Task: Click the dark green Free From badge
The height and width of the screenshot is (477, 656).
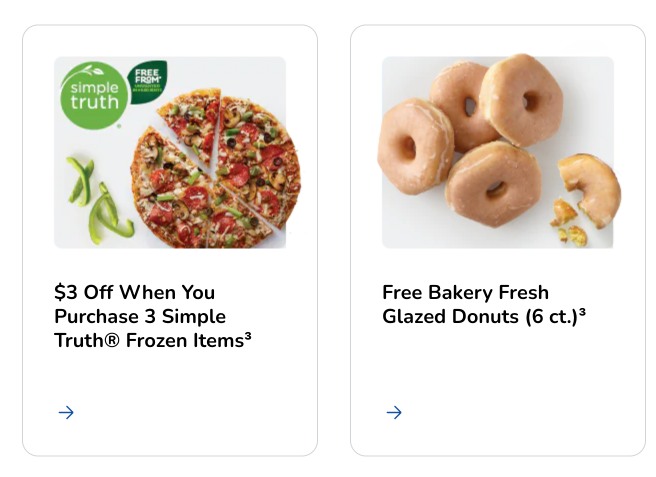Action: tap(148, 81)
